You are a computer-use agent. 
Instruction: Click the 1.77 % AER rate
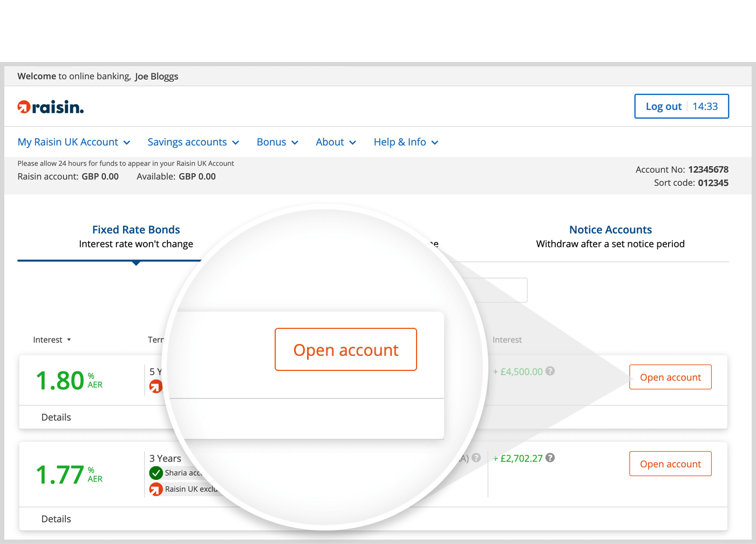pos(69,474)
